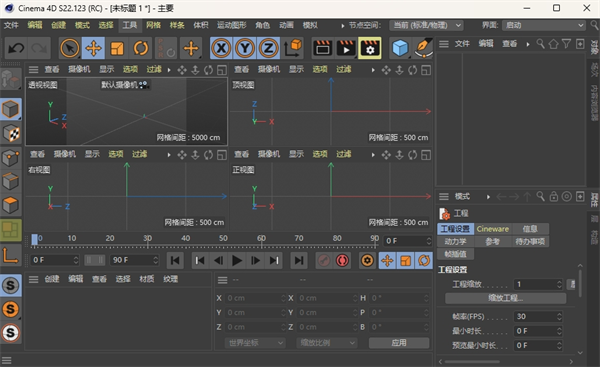The width and height of the screenshot is (600, 367).
Task: Open the 界面 layout dropdown
Action: 543,25
